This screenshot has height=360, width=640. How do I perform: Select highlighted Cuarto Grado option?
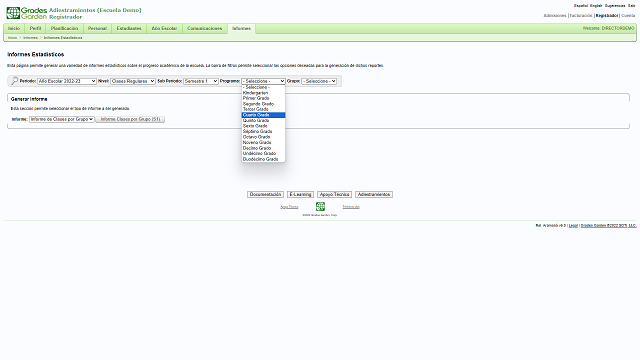pyautogui.click(x=263, y=115)
